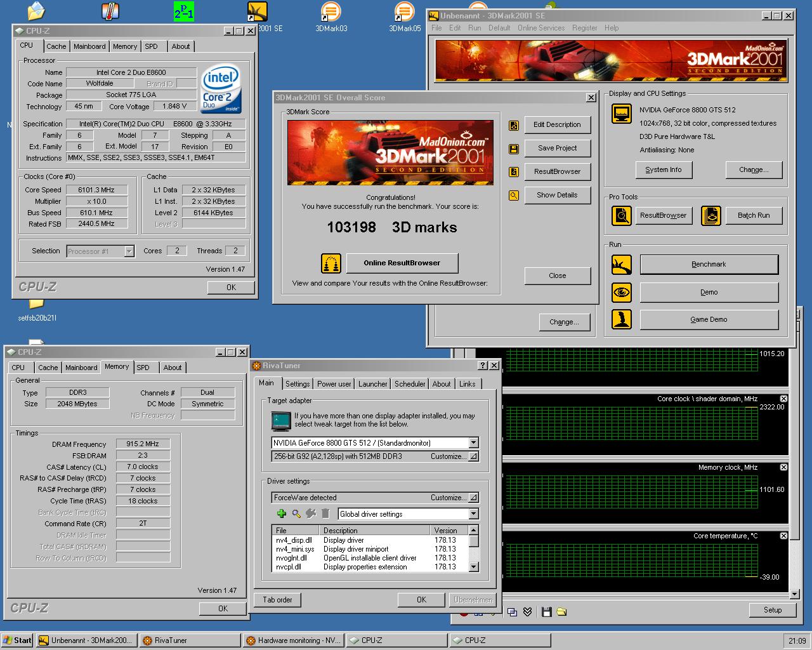
Task: Click the ResultBrowser icon in score dialog
Action: click(514, 172)
